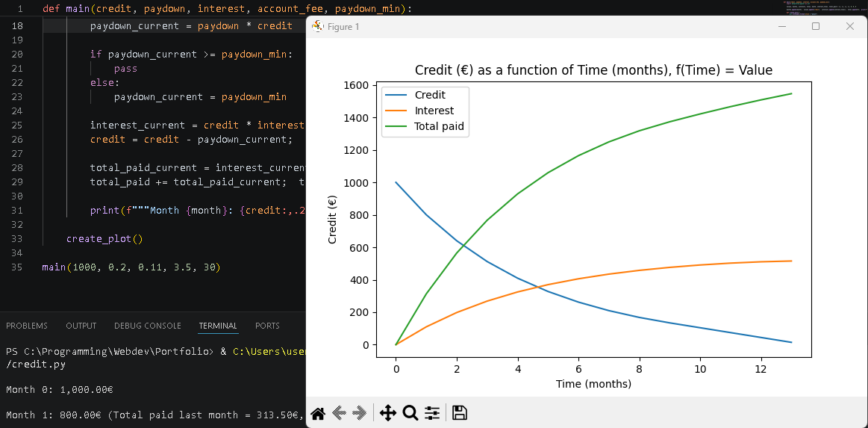Viewport: 868px width, 428px height.
Task: Switch to the OUTPUT panel tab
Action: (x=81, y=326)
